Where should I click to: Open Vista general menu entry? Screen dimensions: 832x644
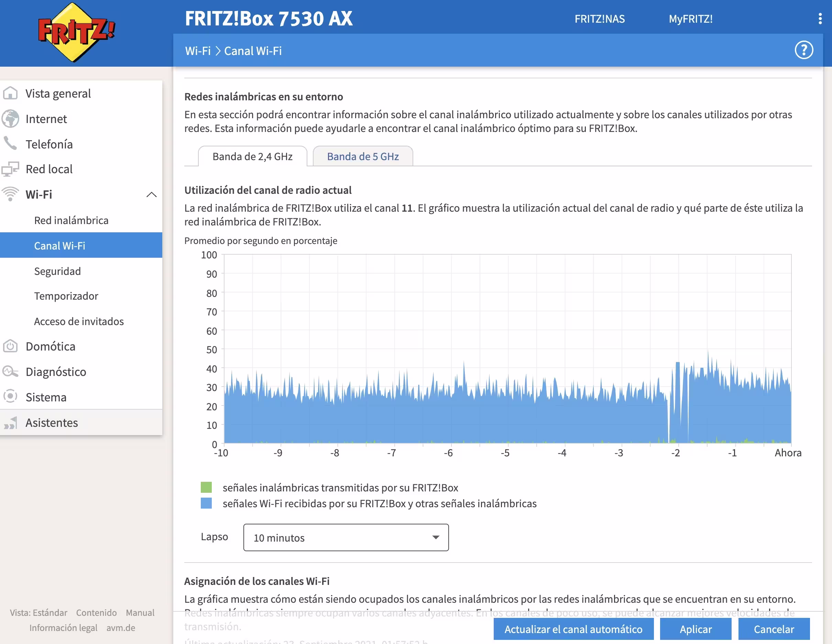[x=81, y=93]
